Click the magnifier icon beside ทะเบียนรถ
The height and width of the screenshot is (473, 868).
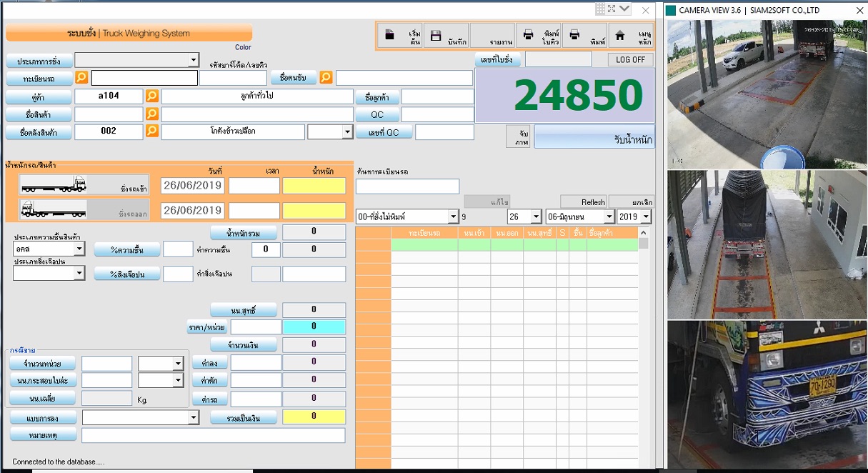(81, 77)
